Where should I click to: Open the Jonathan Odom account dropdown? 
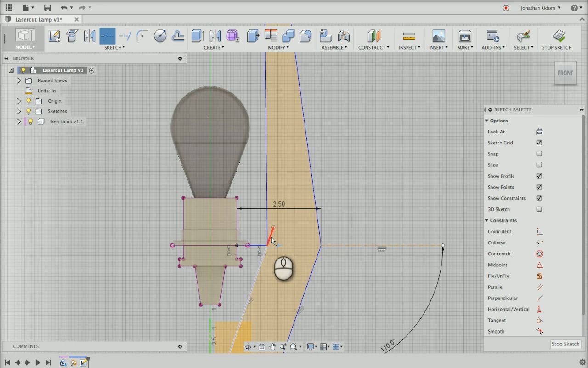click(x=540, y=8)
